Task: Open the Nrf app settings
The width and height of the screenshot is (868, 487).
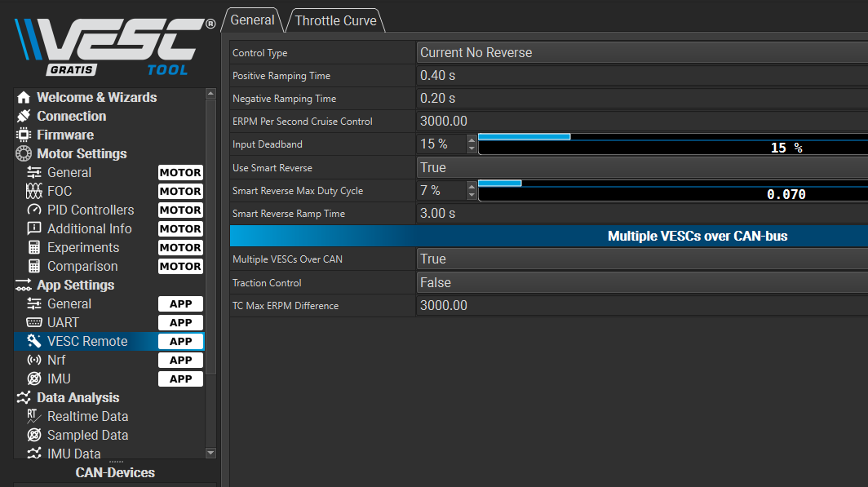Action: point(56,361)
